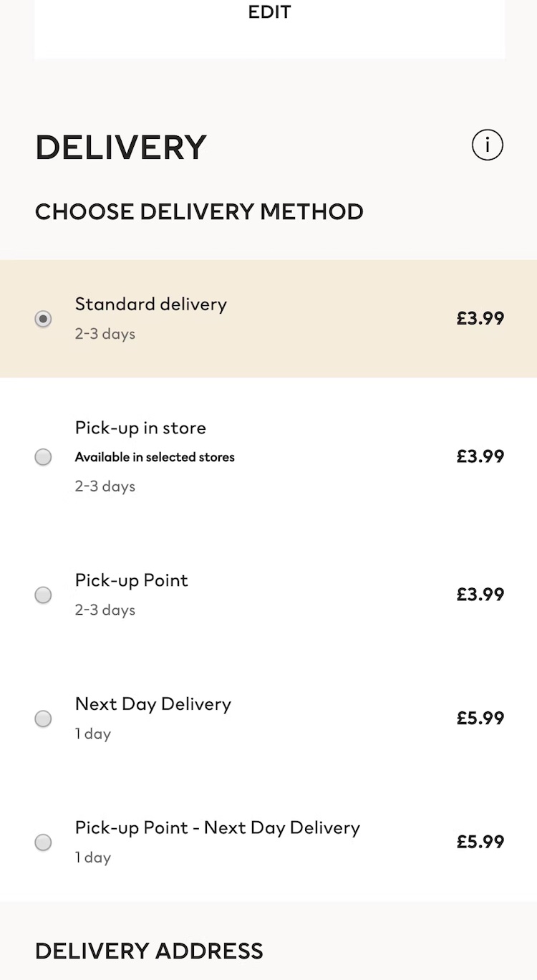Click the EDIT button at top
The image size is (537, 980).
[269, 12]
